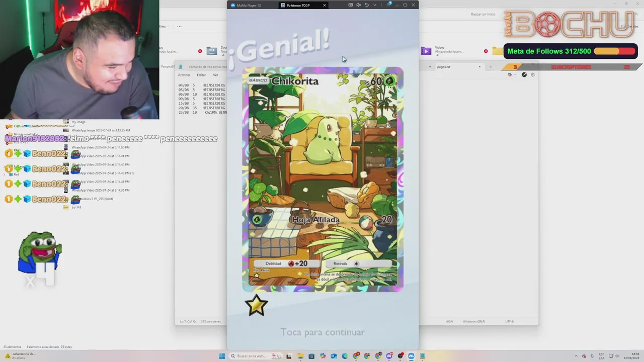Screen dimensions: 644x362
Task: Select 'WhatsApp Image 2025-07-24 at 3.13.55 PM' file
Action: [101, 130]
